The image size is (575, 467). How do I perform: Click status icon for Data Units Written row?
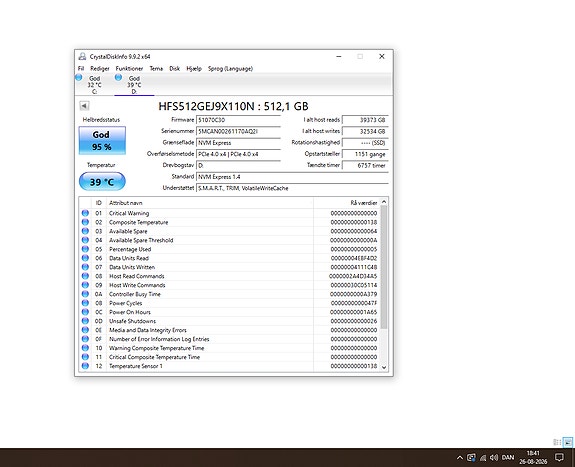pyautogui.click(x=85, y=267)
